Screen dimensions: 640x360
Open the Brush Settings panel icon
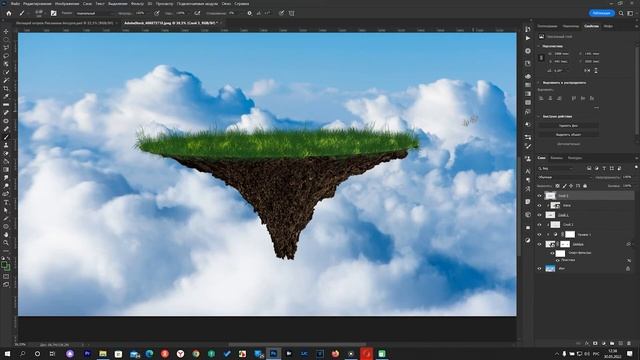[53, 13]
